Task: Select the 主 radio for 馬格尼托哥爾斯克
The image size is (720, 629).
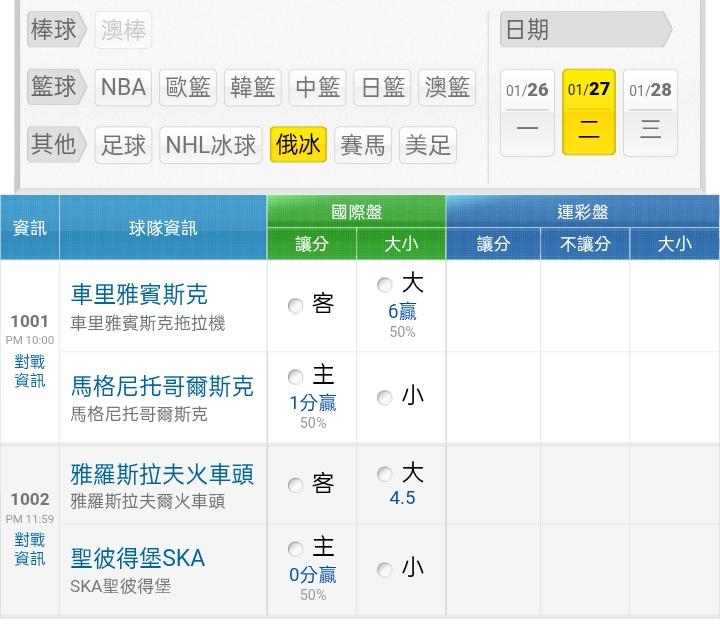Action: click(295, 377)
